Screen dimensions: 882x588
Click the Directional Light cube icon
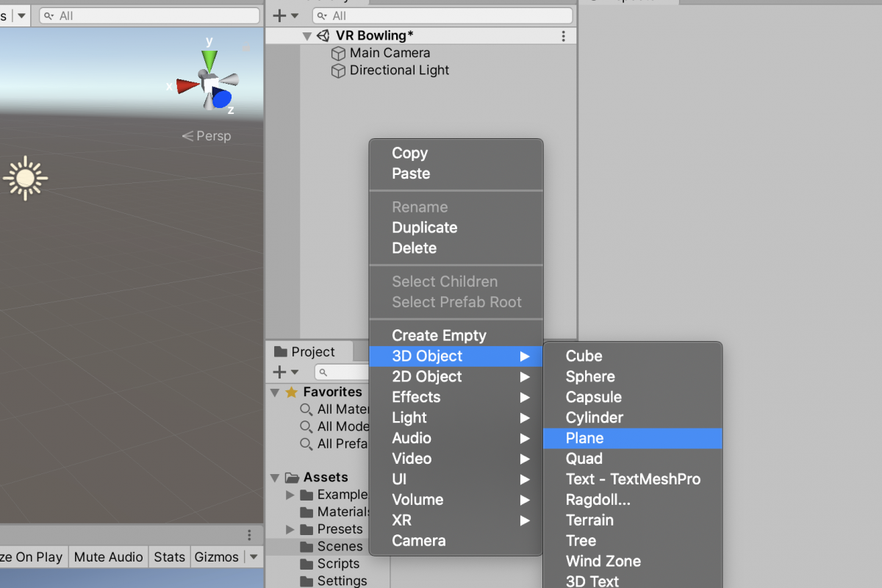[338, 71]
